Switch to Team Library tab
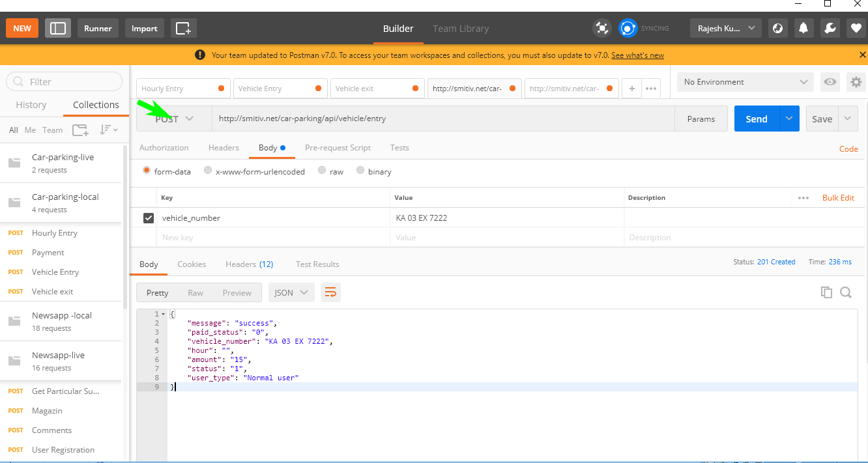 point(461,29)
